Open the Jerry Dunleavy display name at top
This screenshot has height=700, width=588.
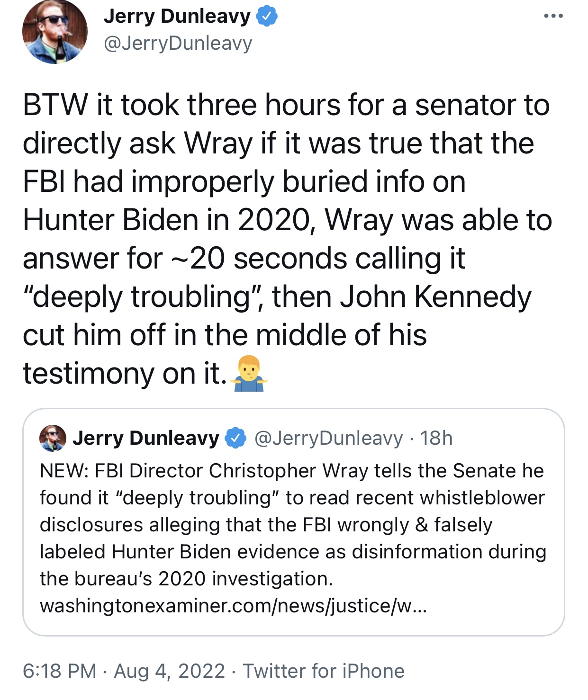(x=177, y=16)
